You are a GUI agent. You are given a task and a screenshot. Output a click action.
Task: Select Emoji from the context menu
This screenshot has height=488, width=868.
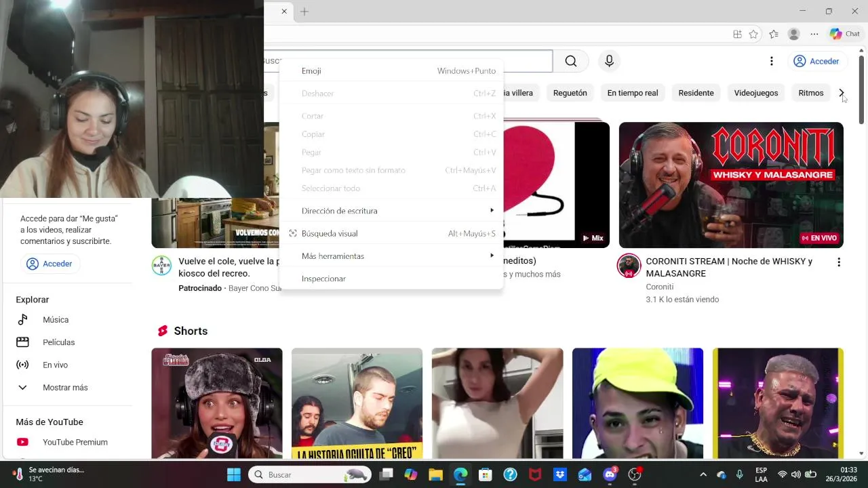(x=391, y=70)
